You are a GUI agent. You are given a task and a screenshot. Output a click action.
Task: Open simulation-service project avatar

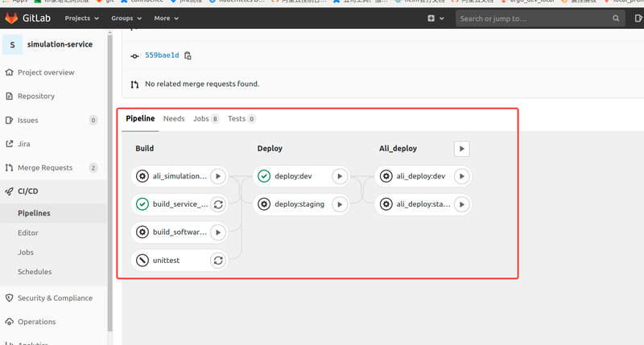click(x=12, y=45)
